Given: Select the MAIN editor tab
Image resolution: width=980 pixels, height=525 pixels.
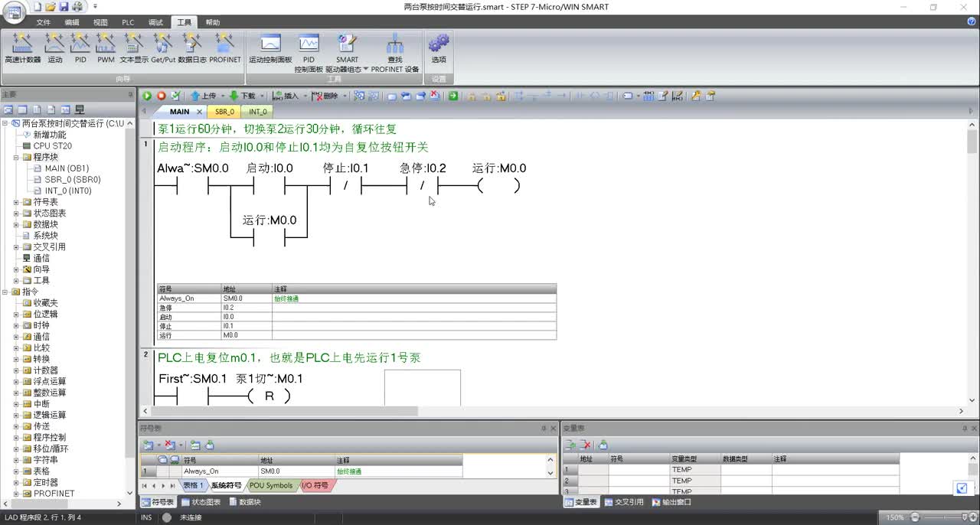Looking at the screenshot, I should tap(179, 112).
